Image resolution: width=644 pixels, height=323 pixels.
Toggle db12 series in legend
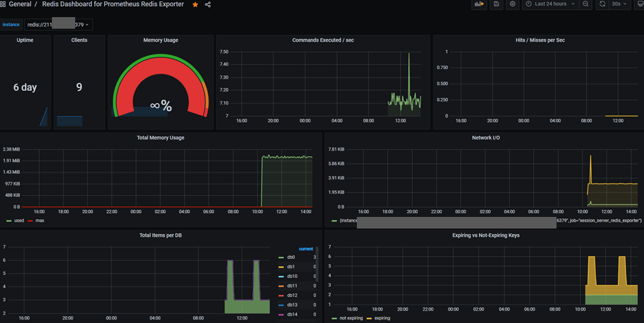click(x=292, y=295)
